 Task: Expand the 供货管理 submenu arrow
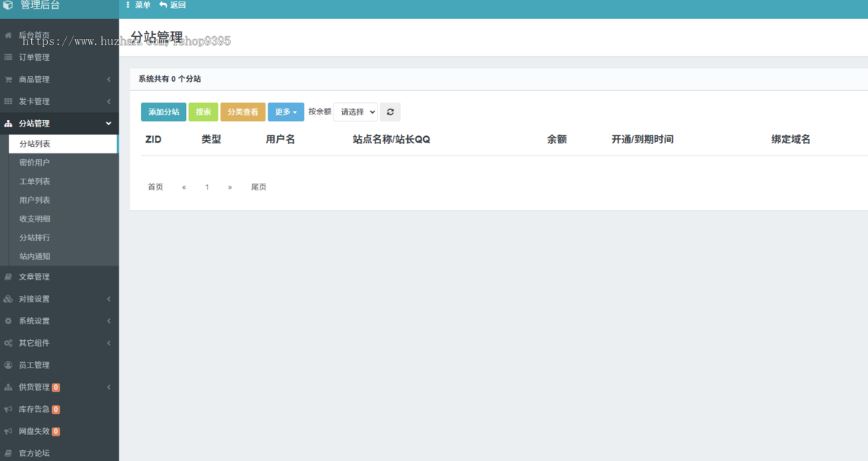(x=109, y=387)
